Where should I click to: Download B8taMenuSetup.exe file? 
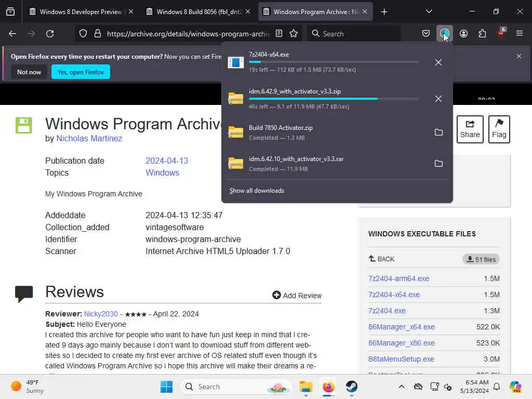[x=401, y=359]
